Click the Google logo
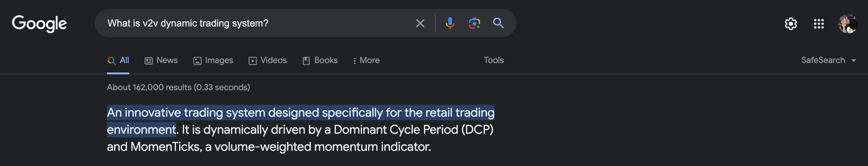 [x=39, y=23]
